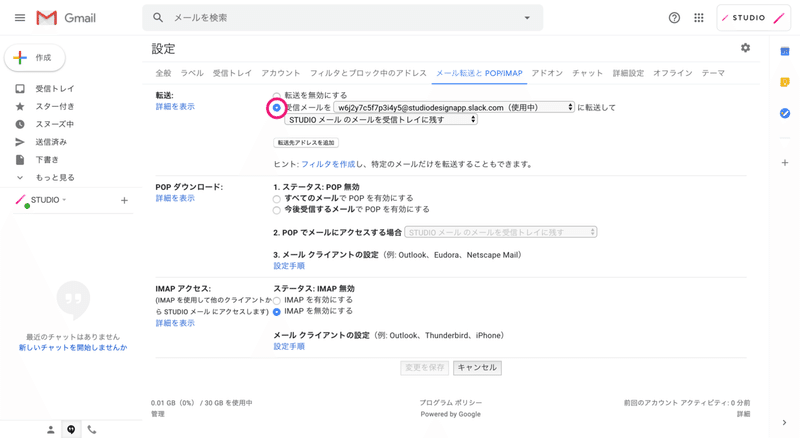Click the plus icon to get add-ons
The width and height of the screenshot is (800, 438).
tap(785, 163)
